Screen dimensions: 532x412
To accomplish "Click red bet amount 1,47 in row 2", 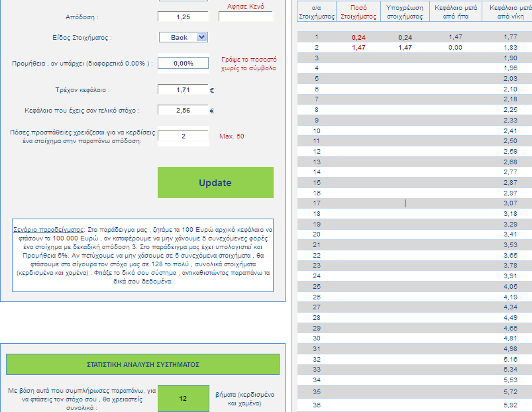I will click(358, 48).
